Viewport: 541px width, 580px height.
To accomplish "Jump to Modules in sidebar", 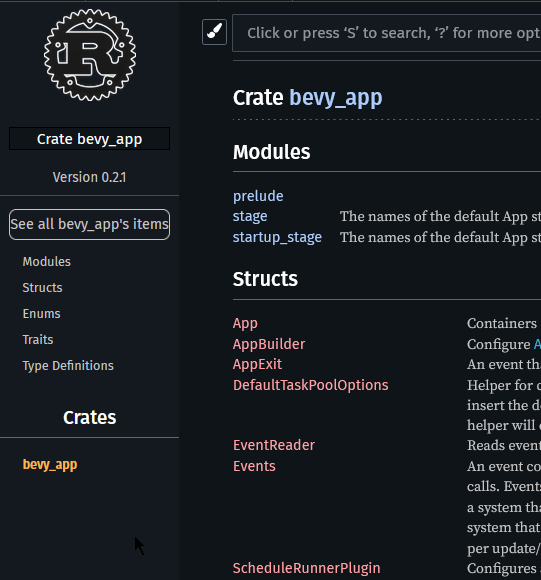I will [47, 262].
